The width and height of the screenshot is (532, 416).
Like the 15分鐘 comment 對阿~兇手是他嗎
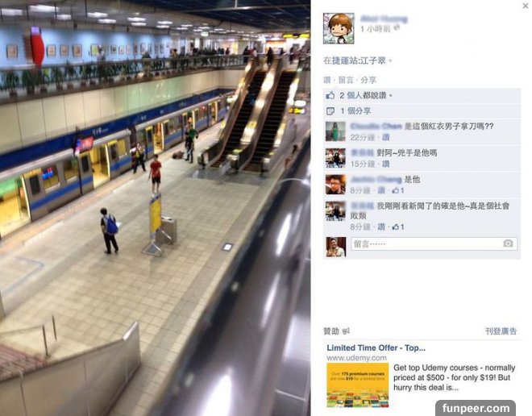pos(386,164)
